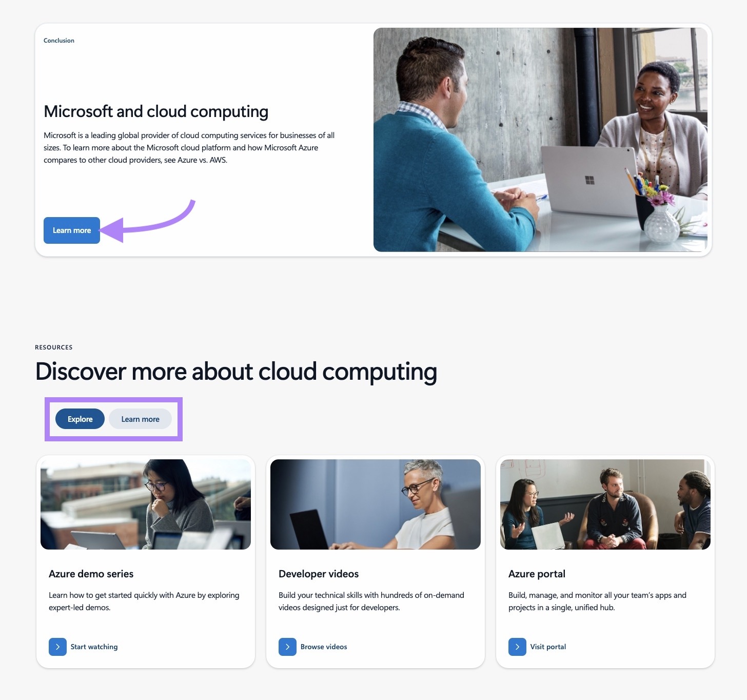The width and height of the screenshot is (747, 700).
Task: Click the Azure portal heading
Action: coord(537,574)
